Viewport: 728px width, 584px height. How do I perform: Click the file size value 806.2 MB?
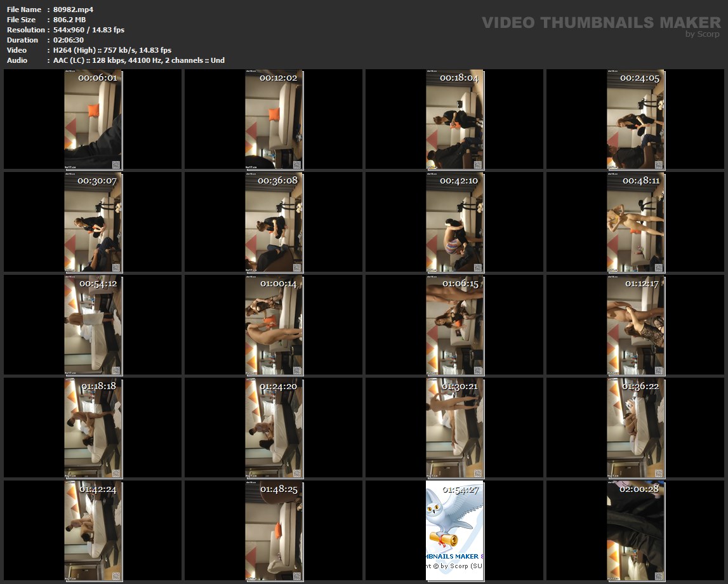(x=69, y=20)
